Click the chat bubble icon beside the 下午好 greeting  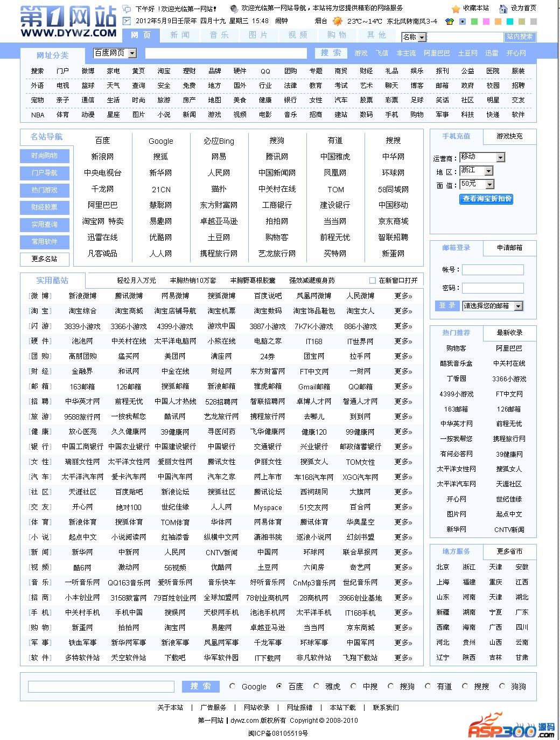tap(127, 9)
